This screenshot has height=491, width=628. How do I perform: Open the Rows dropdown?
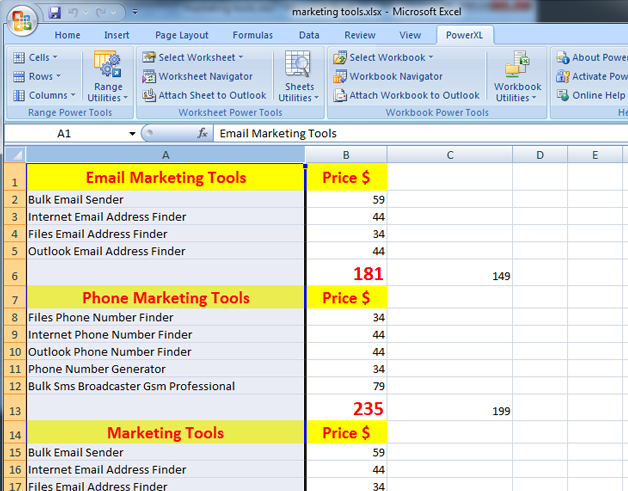pyautogui.click(x=37, y=76)
